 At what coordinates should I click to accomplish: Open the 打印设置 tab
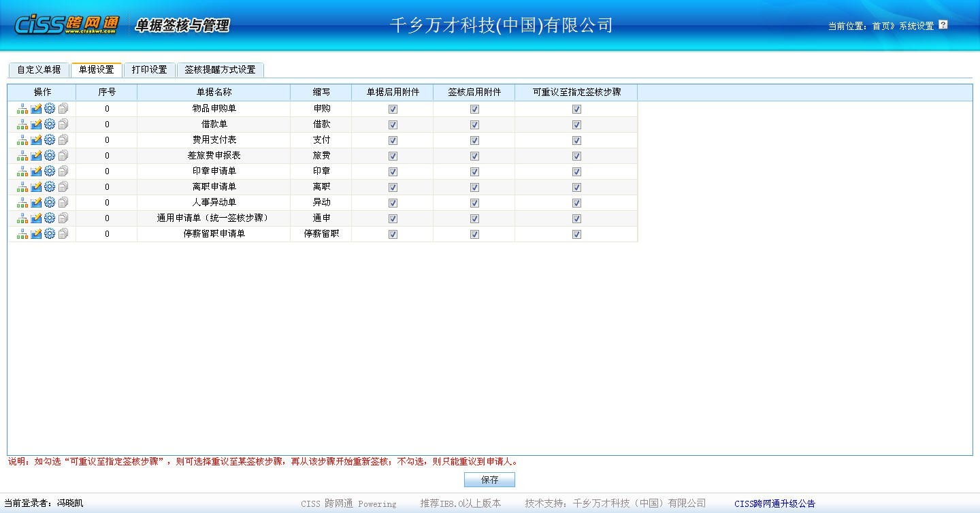point(149,70)
